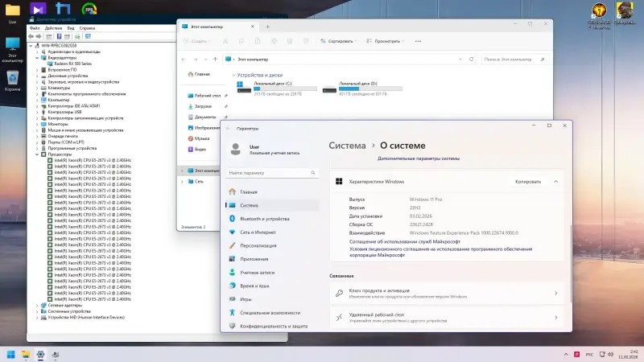The height and width of the screenshot is (362, 644).
Task: Open the Сортировать dropdown in Explorer
Action: click(x=338, y=40)
